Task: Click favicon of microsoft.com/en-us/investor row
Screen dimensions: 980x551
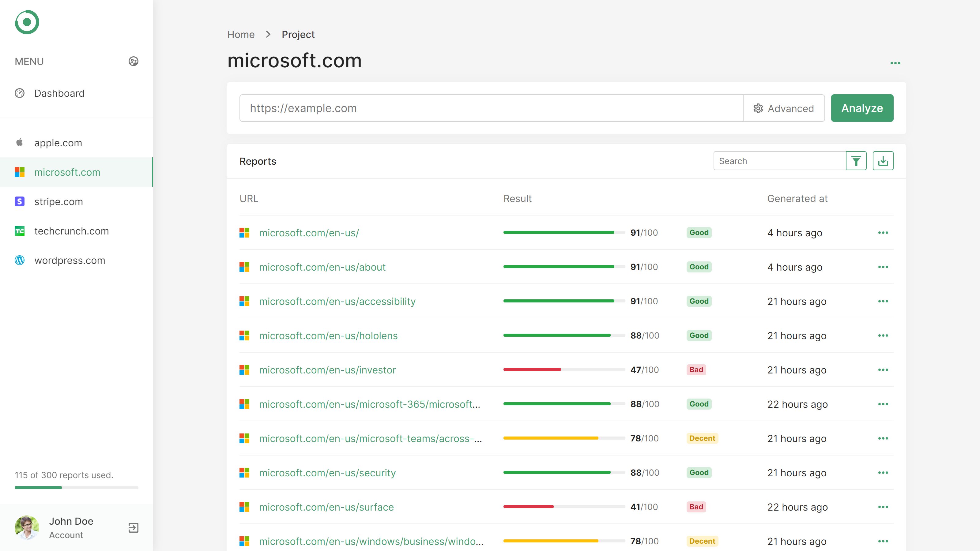Action: pyautogui.click(x=244, y=369)
